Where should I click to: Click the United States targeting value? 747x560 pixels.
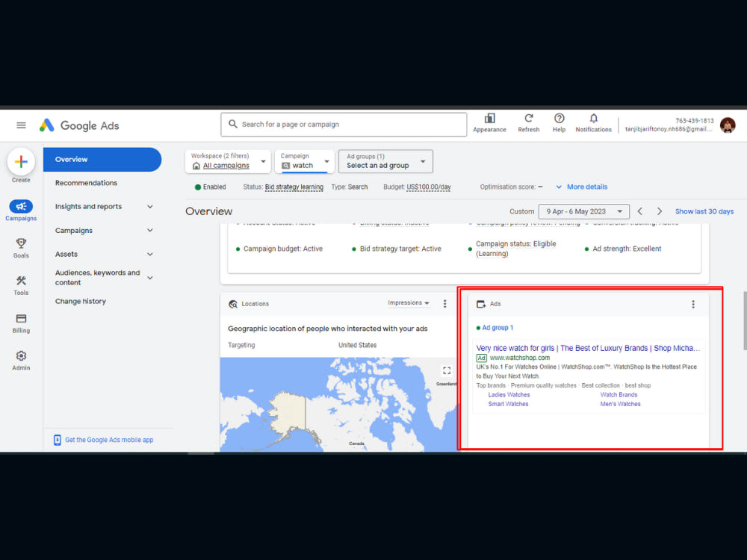coord(357,345)
